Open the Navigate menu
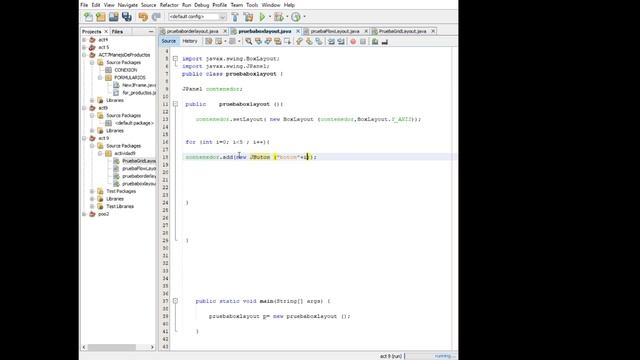The width and height of the screenshot is (640, 360). pos(128,5)
